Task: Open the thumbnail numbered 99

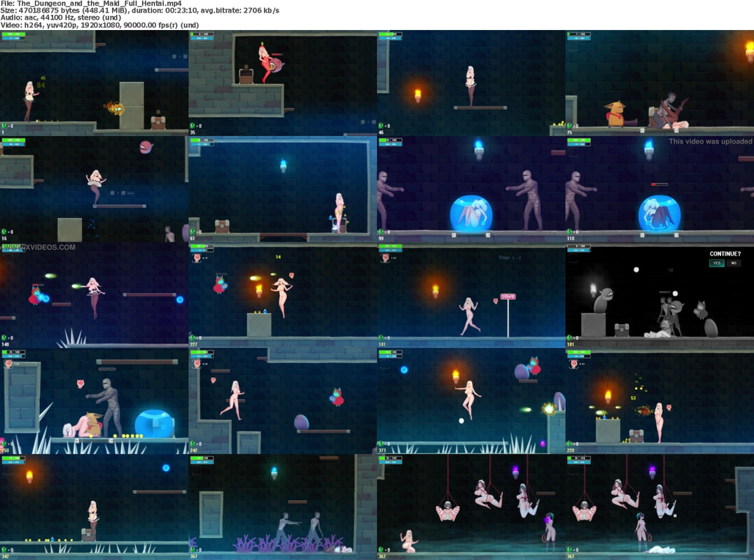Action: [471, 189]
